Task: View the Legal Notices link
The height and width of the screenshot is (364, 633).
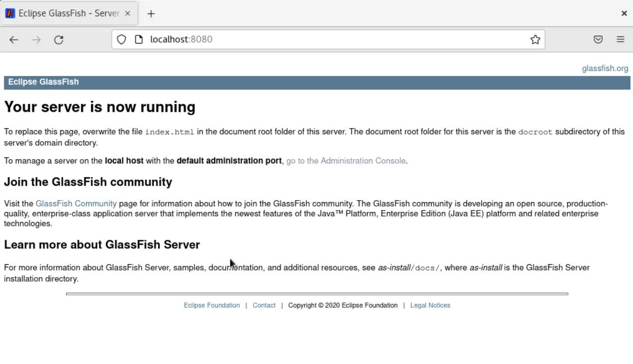Action: pos(430,305)
